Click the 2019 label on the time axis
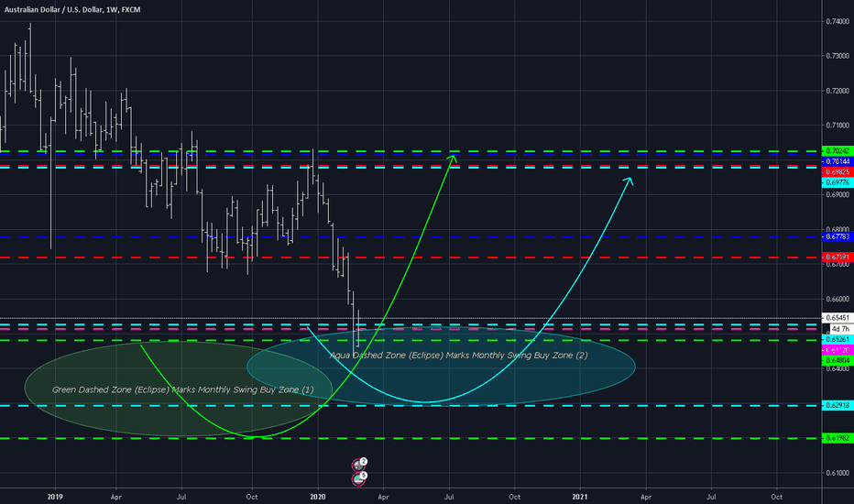The image size is (854, 504). pos(55,497)
